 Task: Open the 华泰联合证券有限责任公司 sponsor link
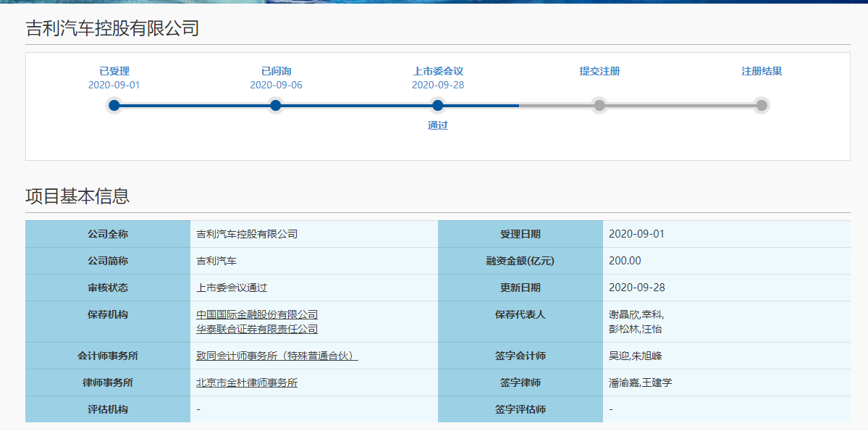257,329
